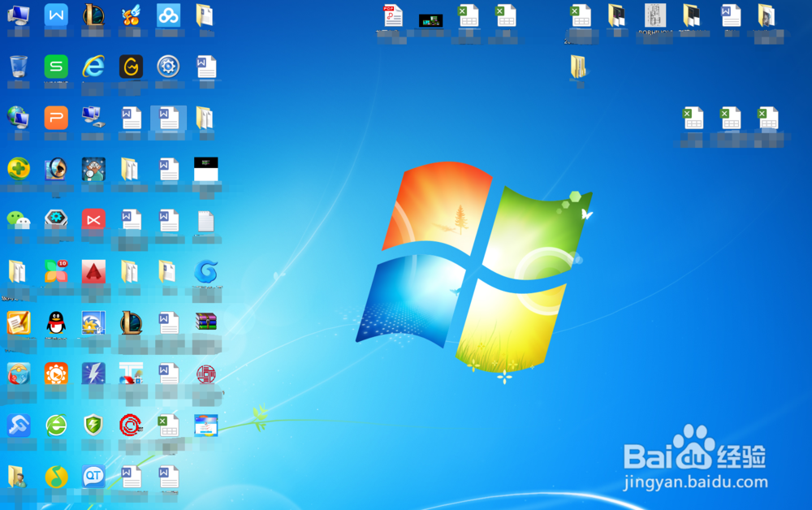Select the red spiral at-sign mail icon

131,426
